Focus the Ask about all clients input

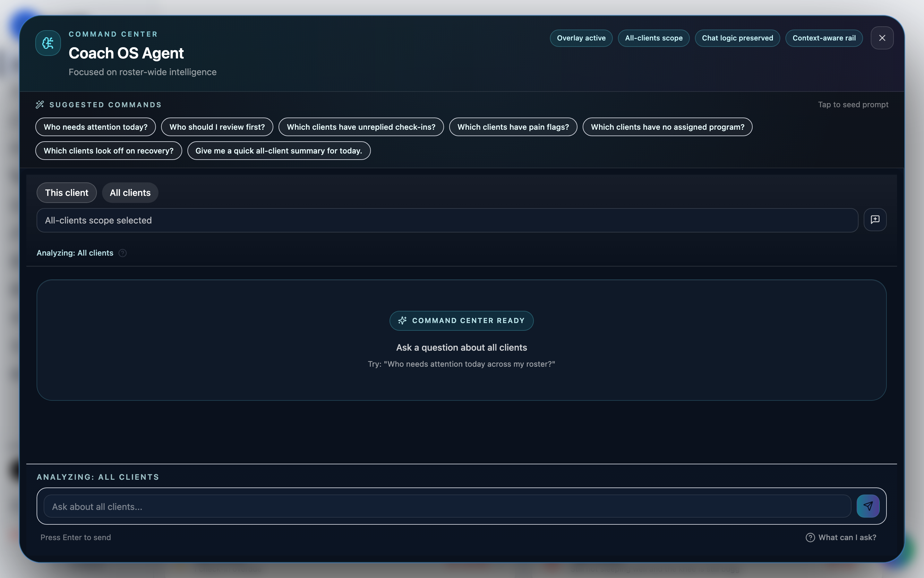tap(447, 506)
